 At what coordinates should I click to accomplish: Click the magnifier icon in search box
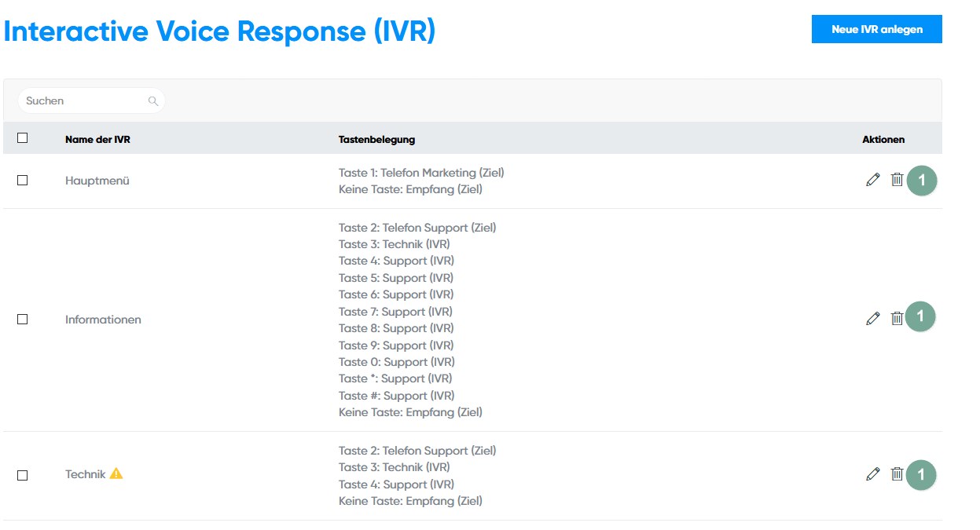click(152, 101)
